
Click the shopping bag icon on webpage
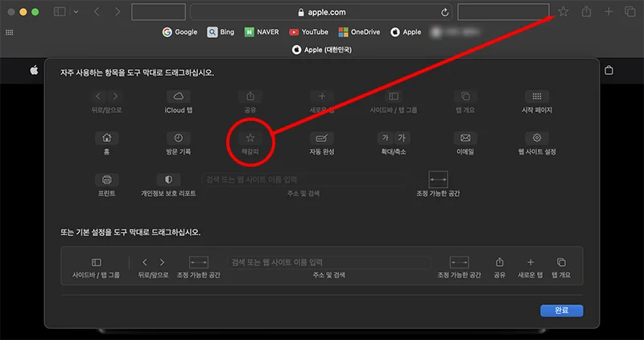pos(609,70)
